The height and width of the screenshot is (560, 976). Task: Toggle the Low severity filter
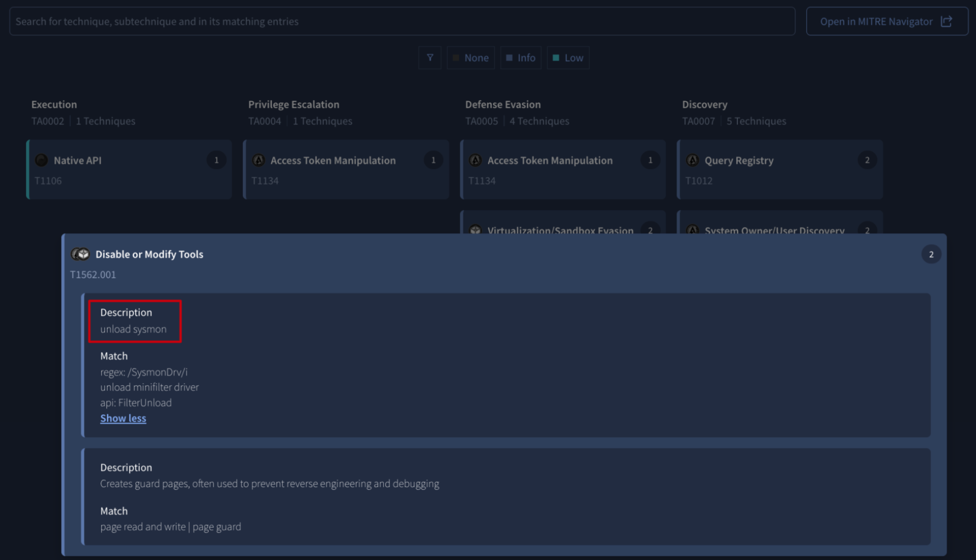click(568, 58)
